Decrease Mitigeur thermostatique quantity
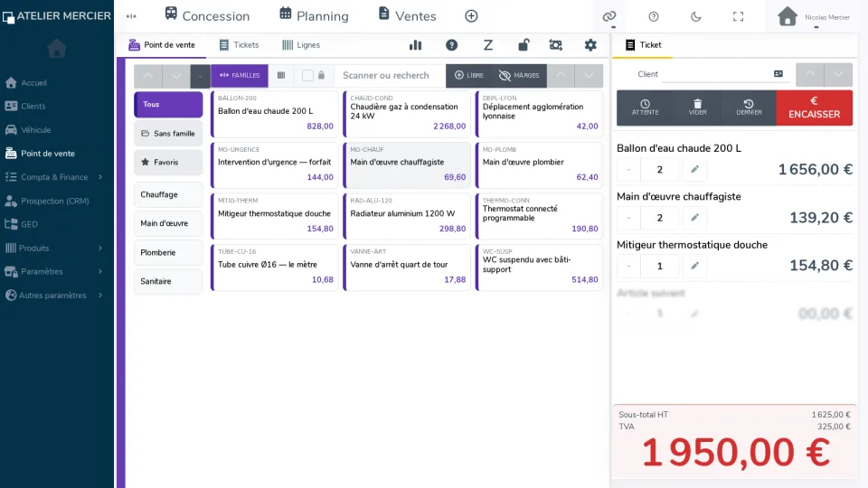Viewport: 868px width, 488px height. pos(629,266)
